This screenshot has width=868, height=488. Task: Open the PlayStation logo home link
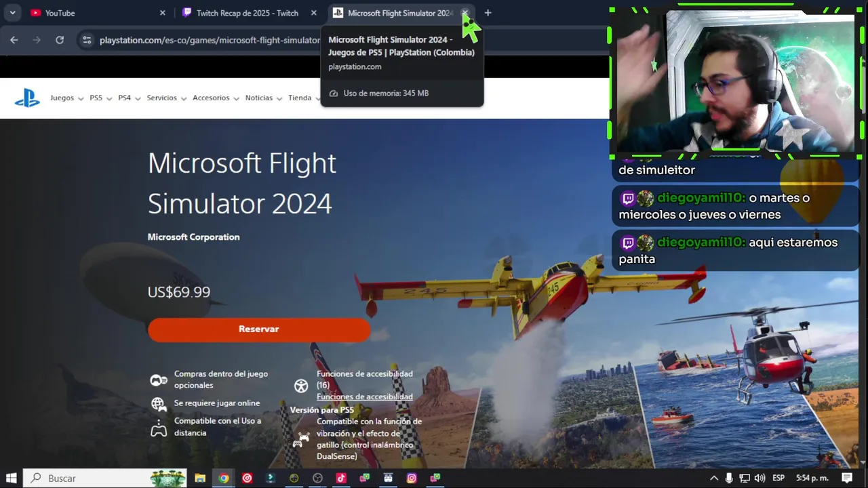pyautogui.click(x=27, y=98)
